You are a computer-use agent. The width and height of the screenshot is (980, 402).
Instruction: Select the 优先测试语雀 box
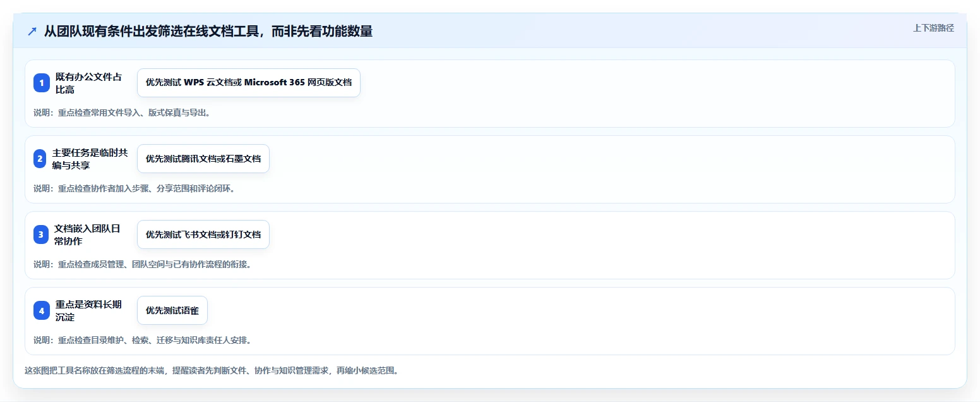pos(172,310)
